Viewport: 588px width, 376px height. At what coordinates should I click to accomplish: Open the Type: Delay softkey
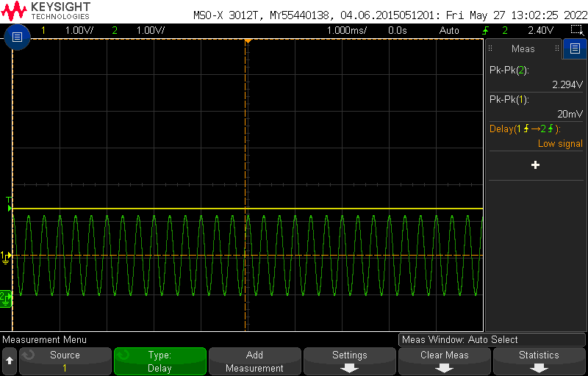(159, 361)
